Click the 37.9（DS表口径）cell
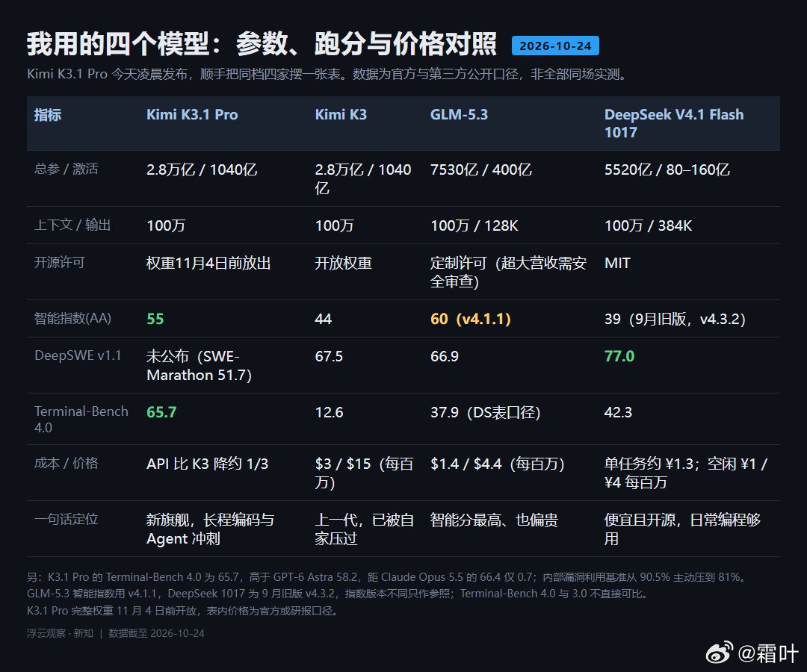807x672 pixels. (x=486, y=412)
